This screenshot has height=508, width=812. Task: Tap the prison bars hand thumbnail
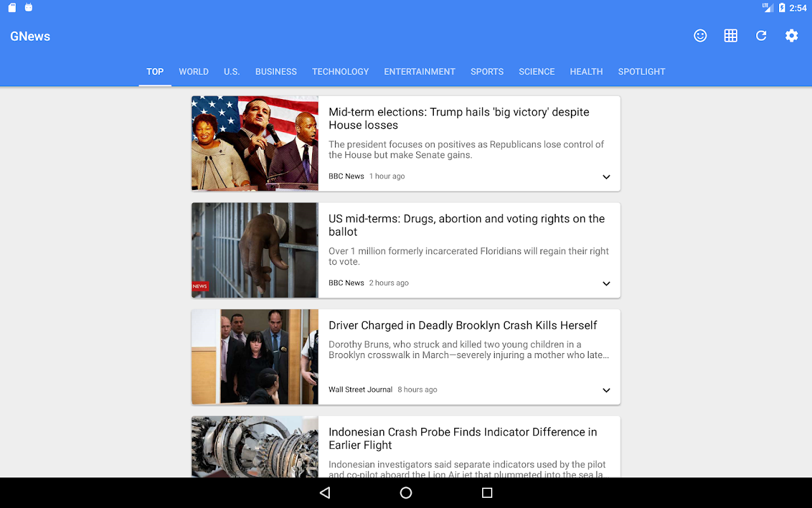pyautogui.click(x=255, y=250)
